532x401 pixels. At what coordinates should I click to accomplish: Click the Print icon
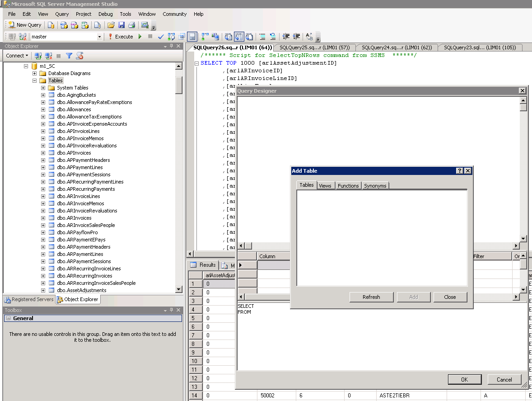pyautogui.click(x=131, y=25)
